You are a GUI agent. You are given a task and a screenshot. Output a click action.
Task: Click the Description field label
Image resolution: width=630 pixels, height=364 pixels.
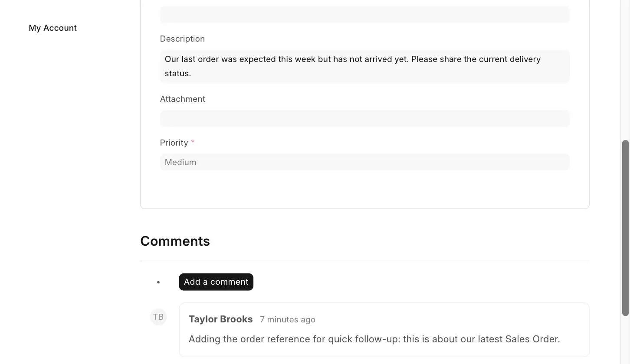[182, 39]
